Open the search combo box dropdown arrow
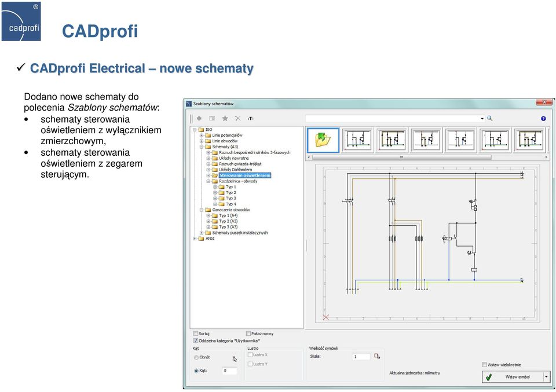 pos(482,119)
